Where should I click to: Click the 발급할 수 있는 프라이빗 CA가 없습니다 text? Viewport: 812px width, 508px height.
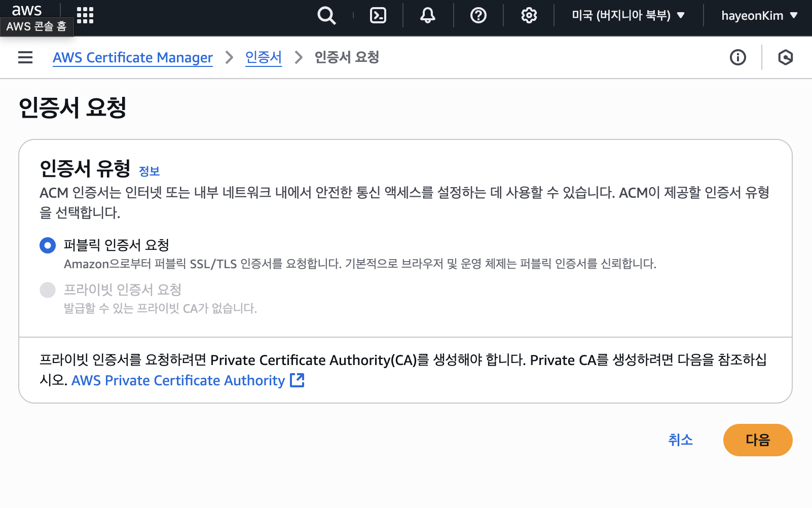pos(160,308)
